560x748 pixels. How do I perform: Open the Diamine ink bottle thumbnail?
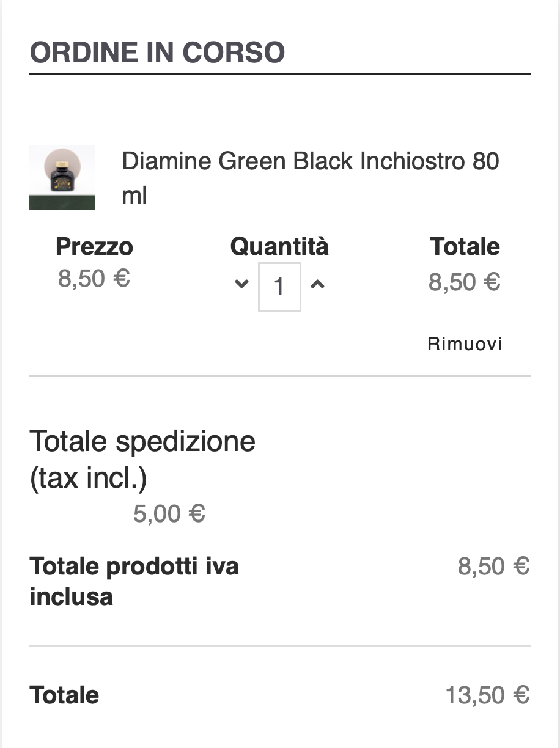62,177
